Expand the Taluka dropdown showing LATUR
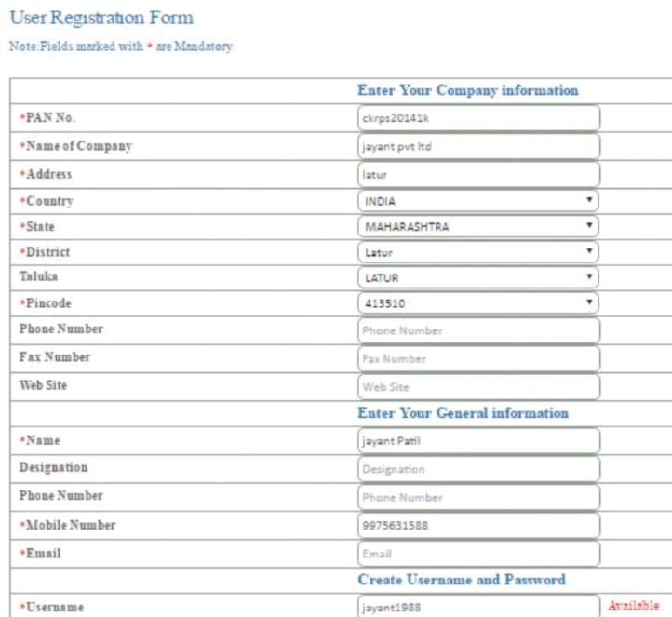672x617 pixels. 478,278
